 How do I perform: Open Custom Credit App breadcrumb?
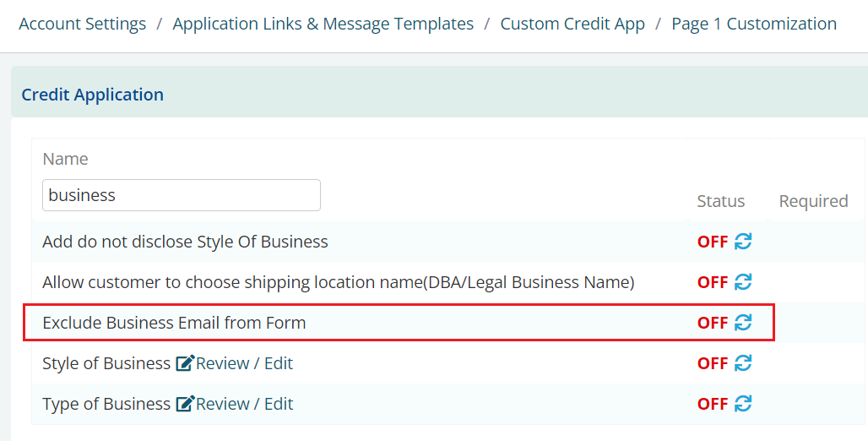pyautogui.click(x=572, y=24)
